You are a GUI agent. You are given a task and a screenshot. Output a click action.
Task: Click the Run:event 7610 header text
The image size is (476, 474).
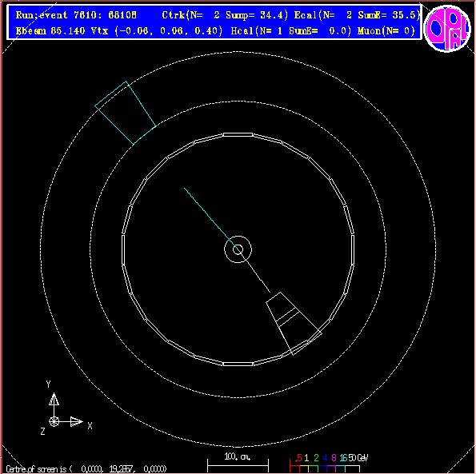pyautogui.click(x=76, y=15)
